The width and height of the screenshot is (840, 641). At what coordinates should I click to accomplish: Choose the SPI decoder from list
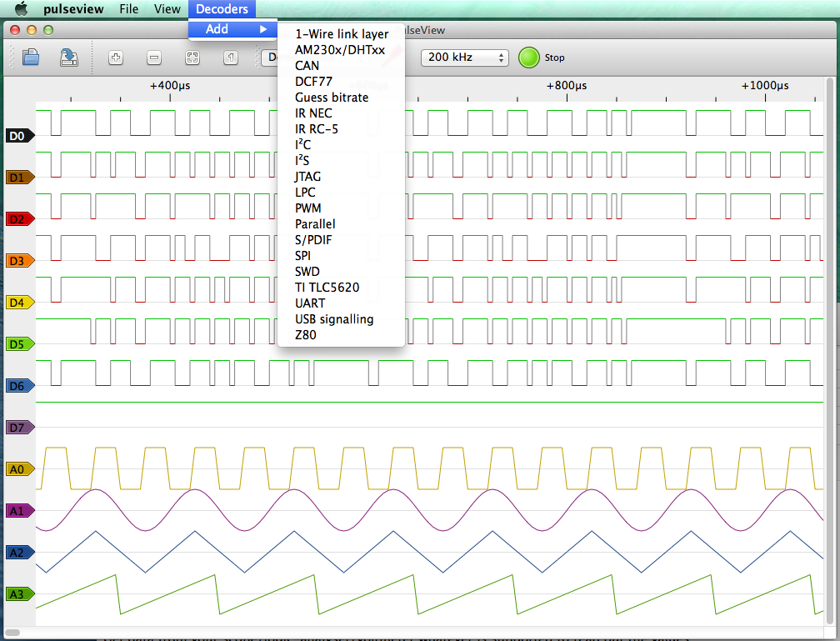pyautogui.click(x=302, y=256)
